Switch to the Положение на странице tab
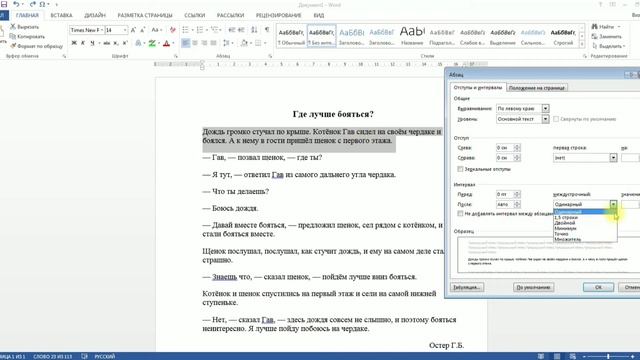The height and width of the screenshot is (360, 640). tap(537, 88)
